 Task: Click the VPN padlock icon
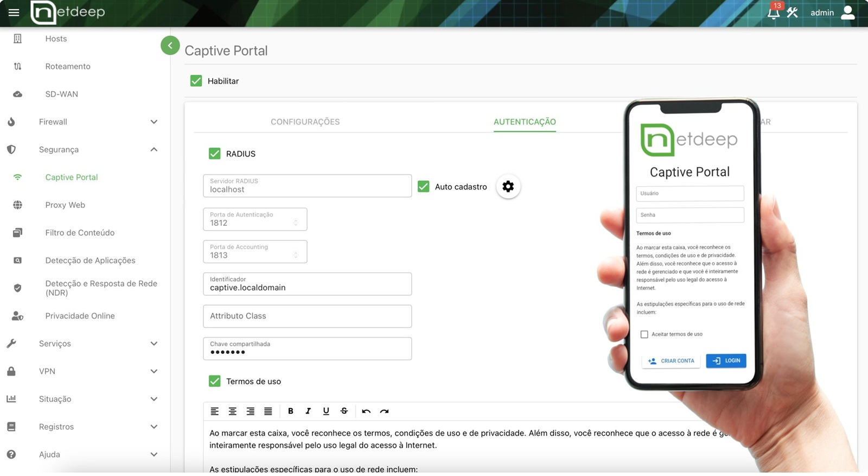click(x=11, y=371)
